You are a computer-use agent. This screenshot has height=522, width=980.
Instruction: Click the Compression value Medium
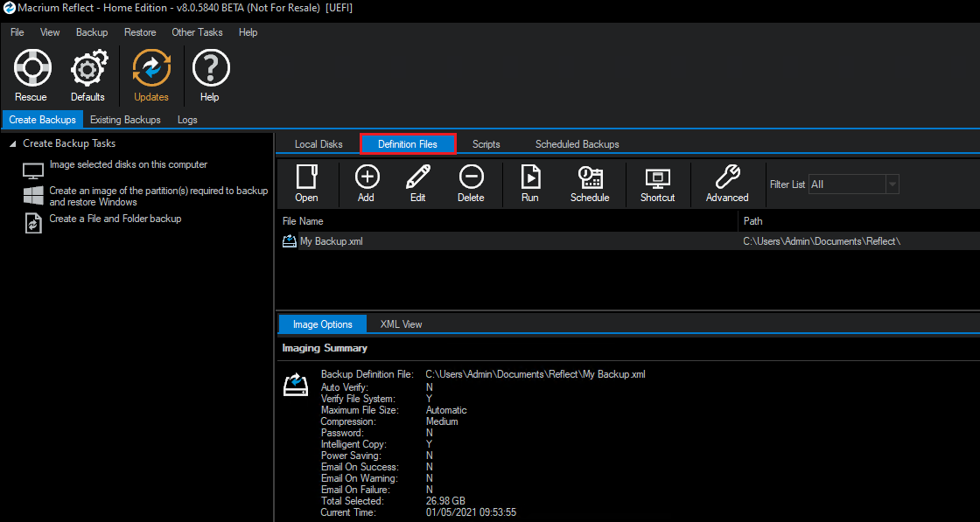pos(442,421)
